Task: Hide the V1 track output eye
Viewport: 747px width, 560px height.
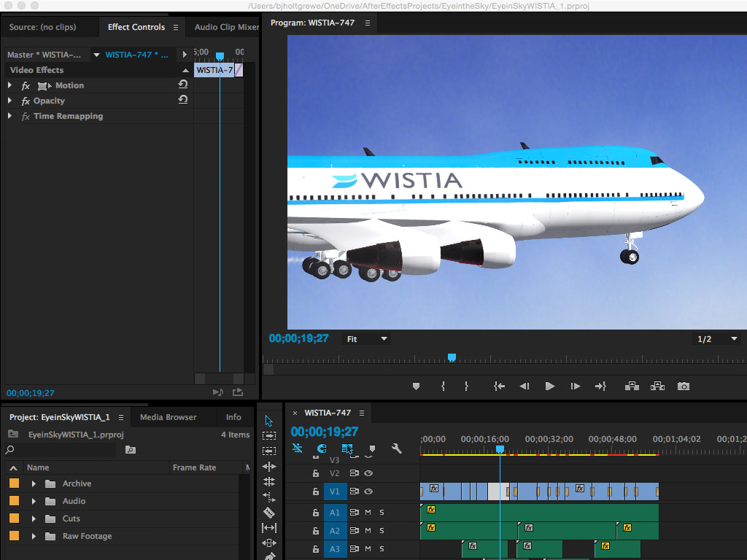Action: click(x=368, y=492)
